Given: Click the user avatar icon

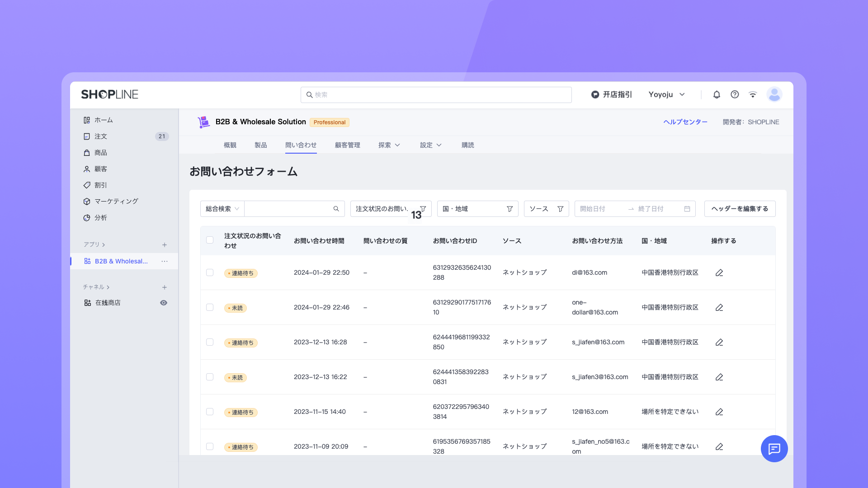Looking at the screenshot, I should [774, 94].
